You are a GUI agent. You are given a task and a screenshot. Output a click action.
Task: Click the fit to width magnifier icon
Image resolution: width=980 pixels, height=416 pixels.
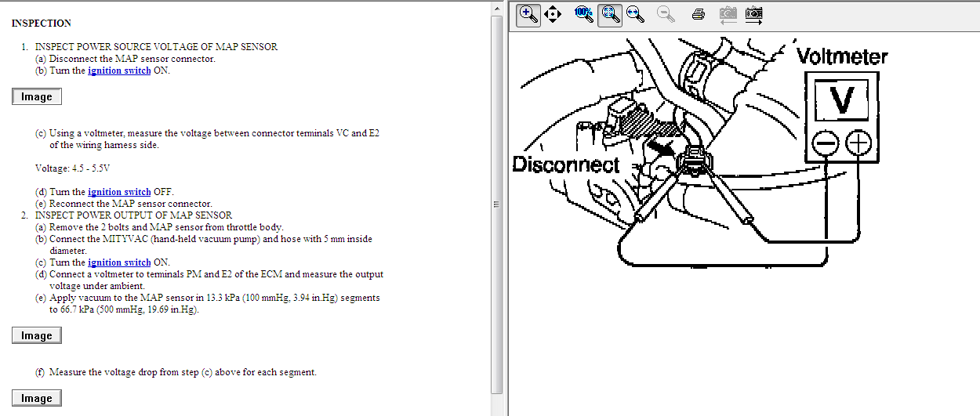[x=635, y=15]
